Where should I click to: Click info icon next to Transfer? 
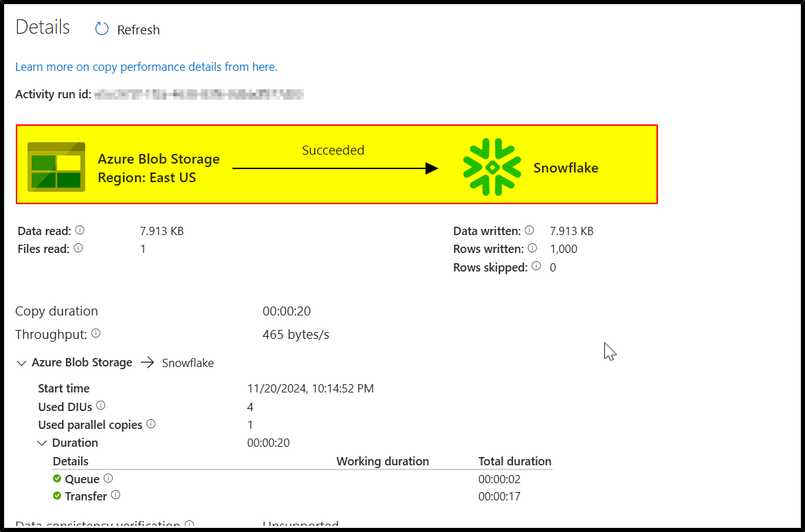click(115, 495)
